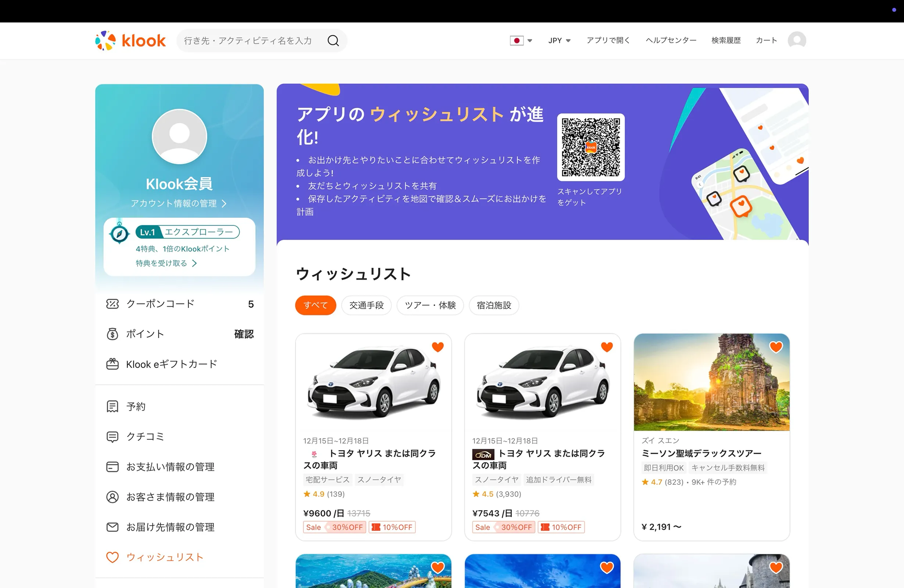Click the Klook logo
904x588 pixels.
pos(130,41)
